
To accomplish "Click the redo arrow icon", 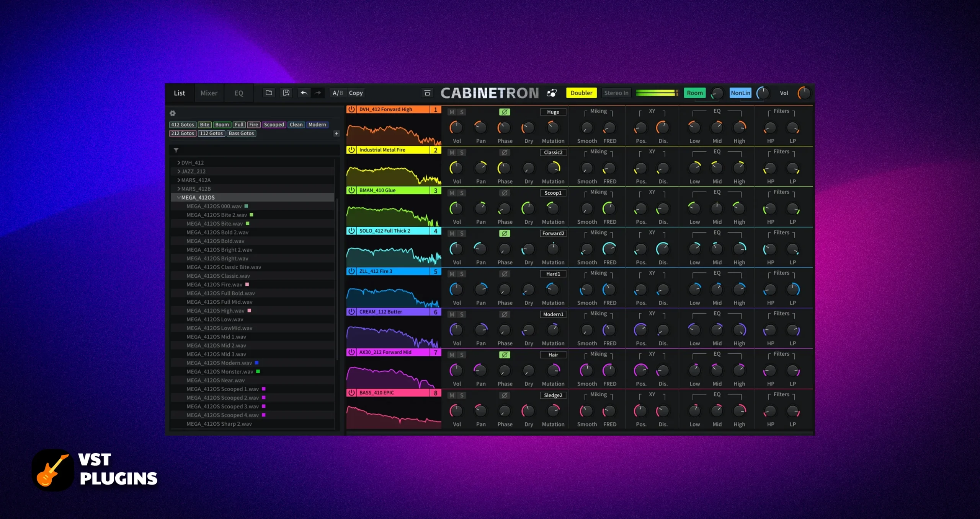I will click(318, 93).
